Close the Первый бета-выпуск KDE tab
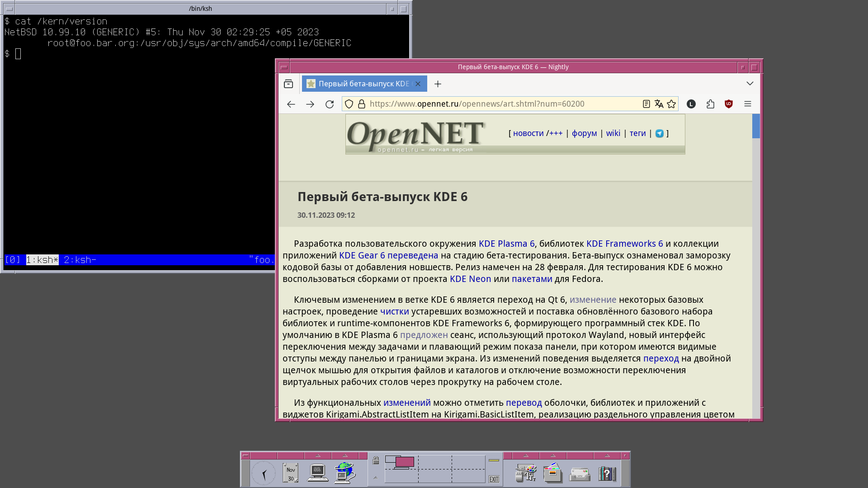 [418, 84]
